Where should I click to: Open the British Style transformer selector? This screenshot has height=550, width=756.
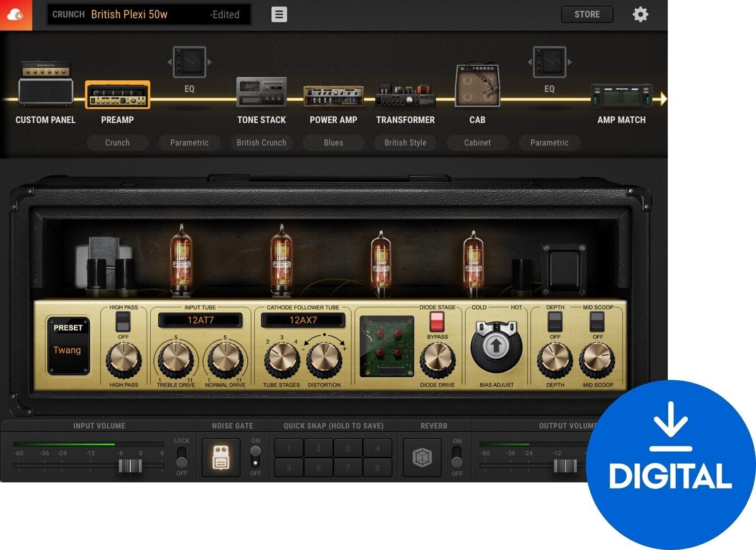point(405,143)
